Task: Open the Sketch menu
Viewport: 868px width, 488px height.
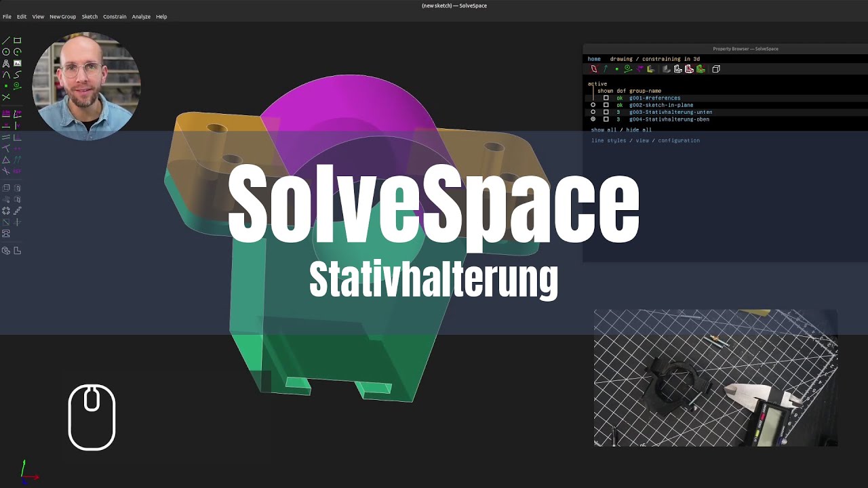Action: pyautogui.click(x=90, y=16)
